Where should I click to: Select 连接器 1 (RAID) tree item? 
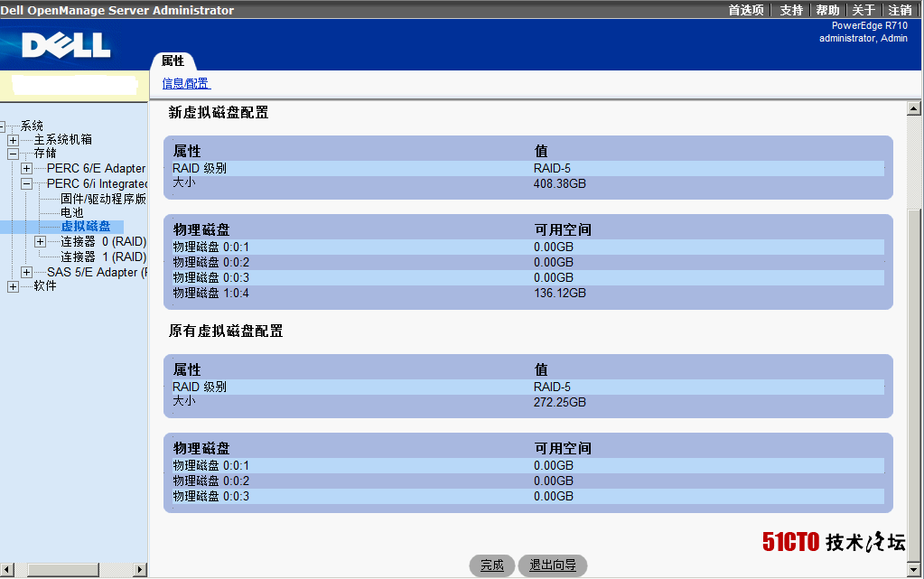click(x=104, y=257)
